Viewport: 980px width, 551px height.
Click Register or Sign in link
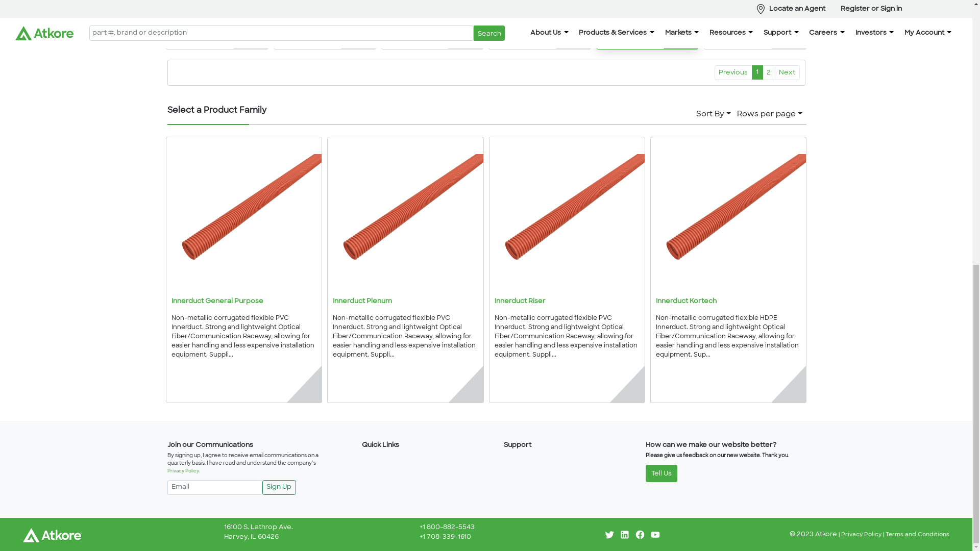coord(871,9)
